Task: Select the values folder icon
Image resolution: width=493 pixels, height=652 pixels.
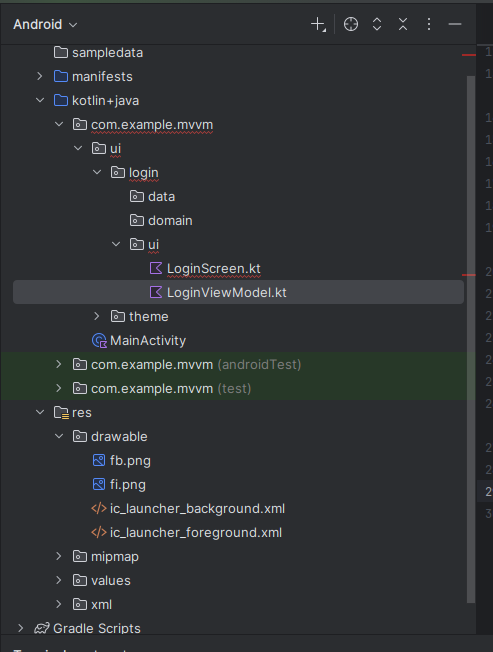Action: (80, 580)
